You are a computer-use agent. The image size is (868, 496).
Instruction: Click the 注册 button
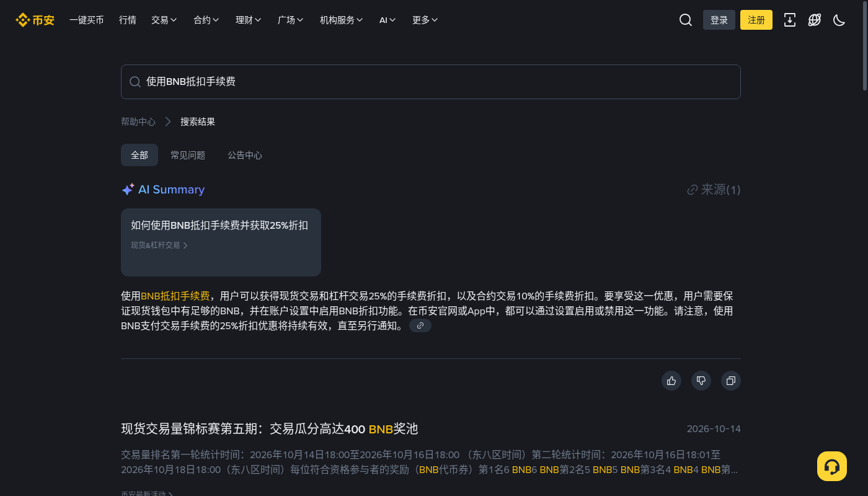(756, 20)
